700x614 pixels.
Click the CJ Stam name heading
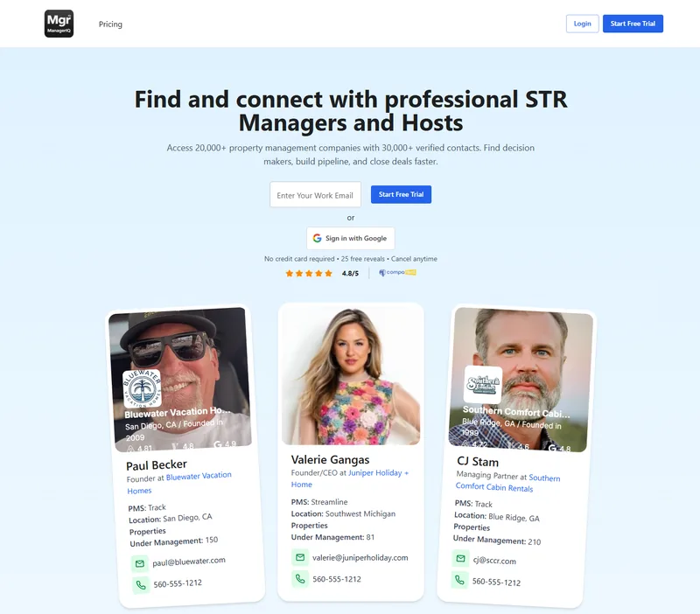click(478, 462)
